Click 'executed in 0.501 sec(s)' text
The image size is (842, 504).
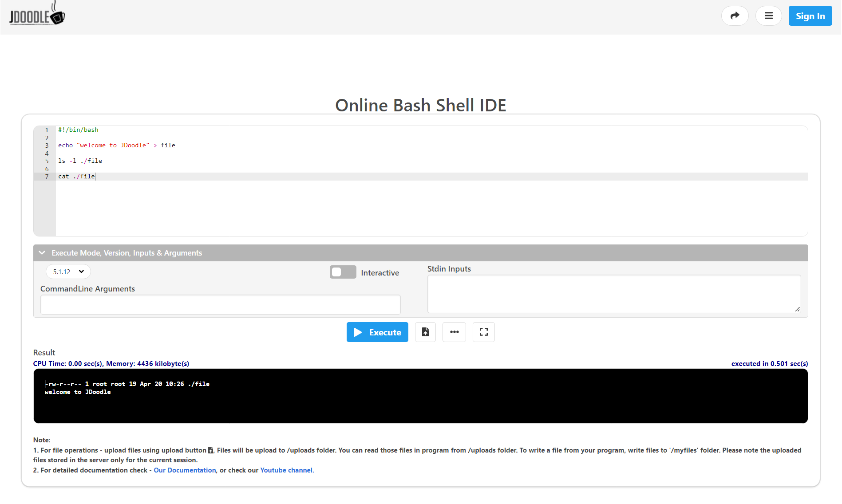tap(770, 364)
